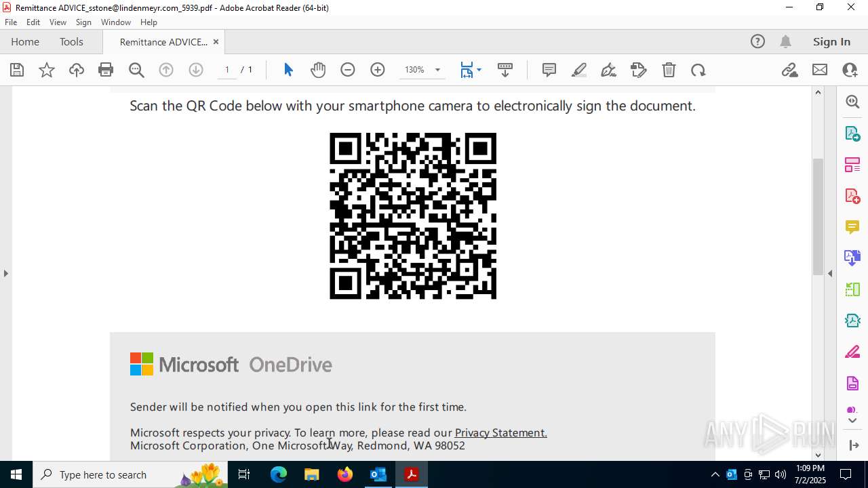The image size is (868, 488).
Task: Open Export PDF tool in right pane
Action: pyautogui.click(x=852, y=133)
